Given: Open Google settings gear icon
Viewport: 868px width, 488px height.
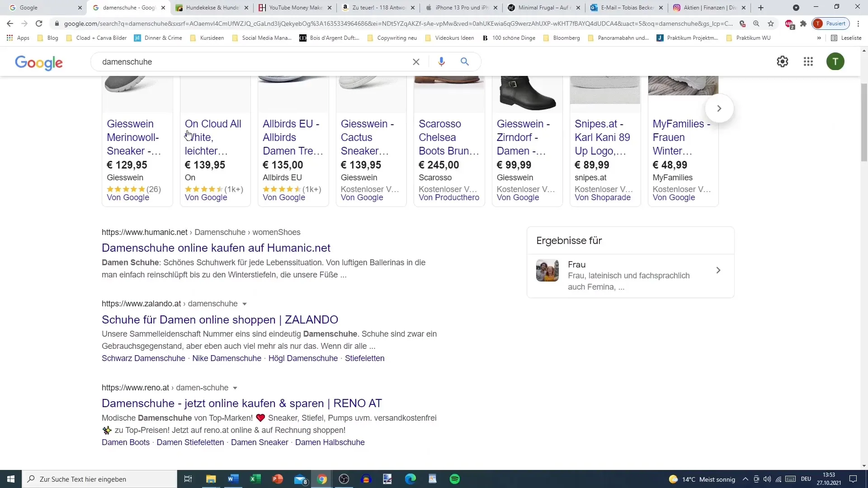Looking at the screenshot, I should pyautogui.click(x=783, y=61).
